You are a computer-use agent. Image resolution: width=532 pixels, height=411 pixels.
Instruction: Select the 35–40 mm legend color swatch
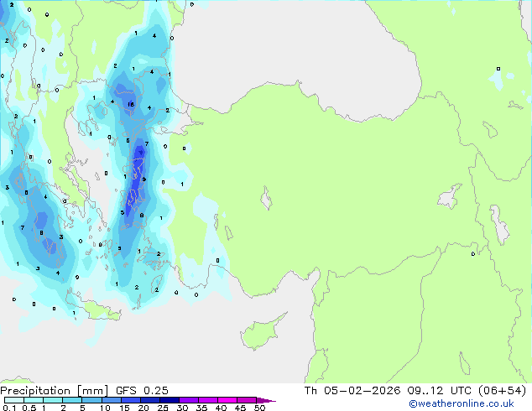[x=207, y=400]
